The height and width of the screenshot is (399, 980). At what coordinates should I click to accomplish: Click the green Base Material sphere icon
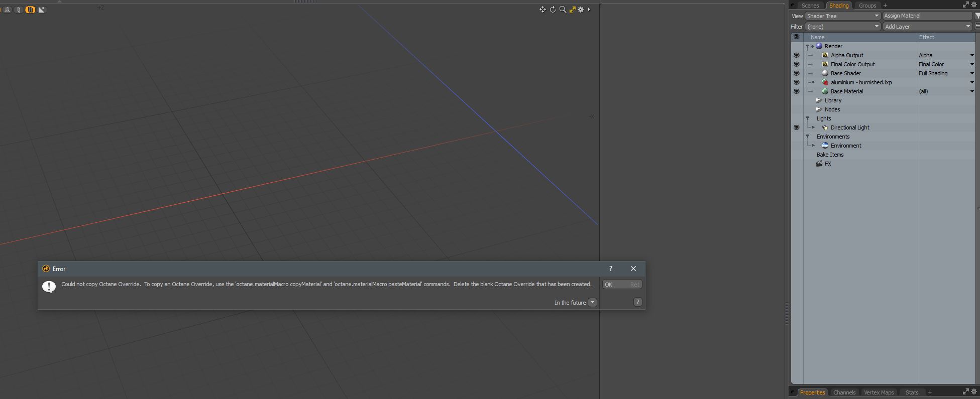(825, 91)
